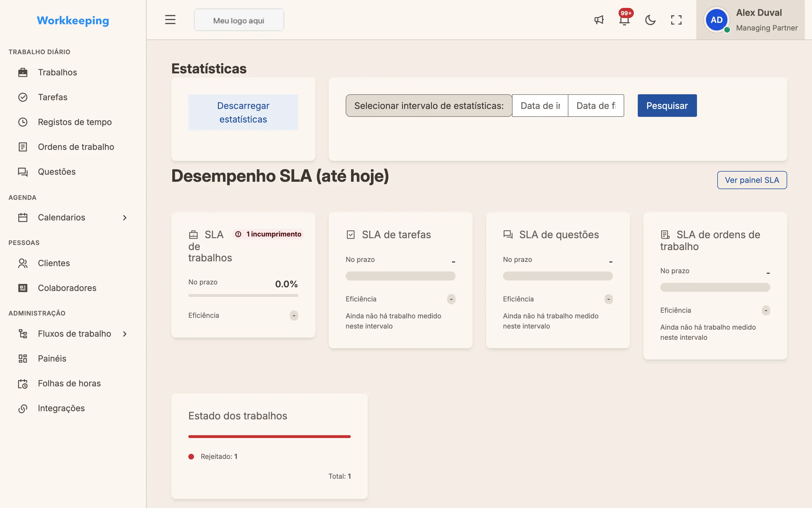The image size is (812, 508).
Task: Click the Registos de tempo clock icon
Action: coord(23,122)
